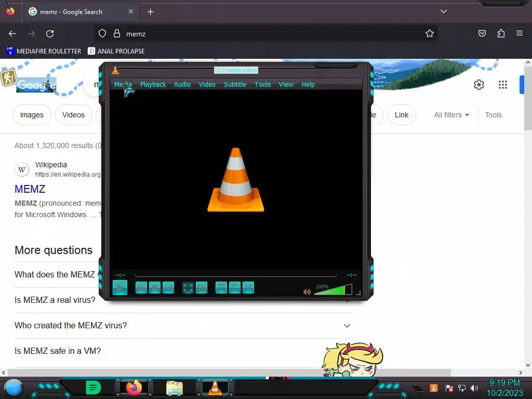Bookmark this page with the star
The width and height of the screenshot is (532, 399).
(x=430, y=34)
